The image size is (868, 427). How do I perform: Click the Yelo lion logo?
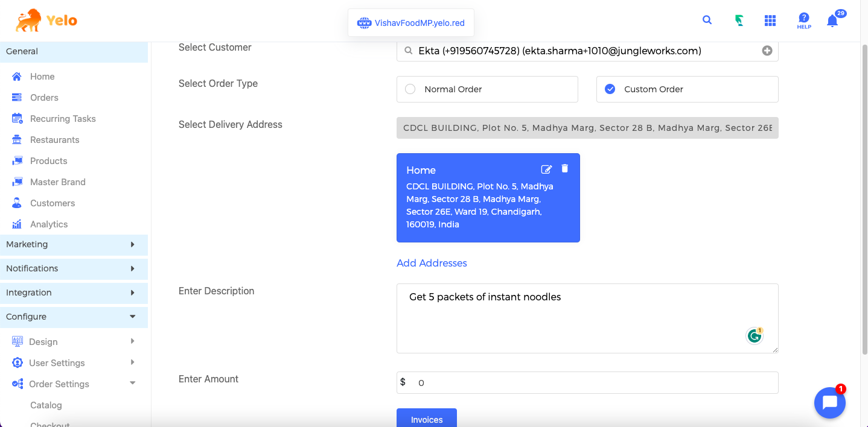tap(46, 21)
